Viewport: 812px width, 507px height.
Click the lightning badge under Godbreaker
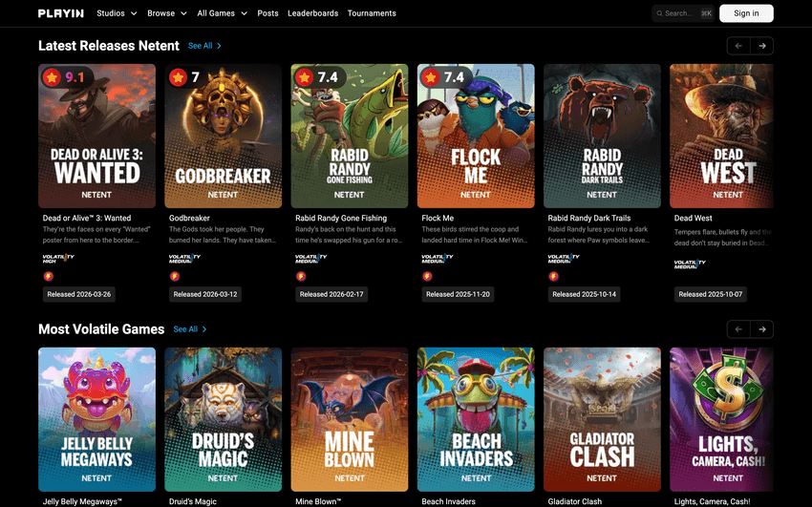tap(175, 276)
